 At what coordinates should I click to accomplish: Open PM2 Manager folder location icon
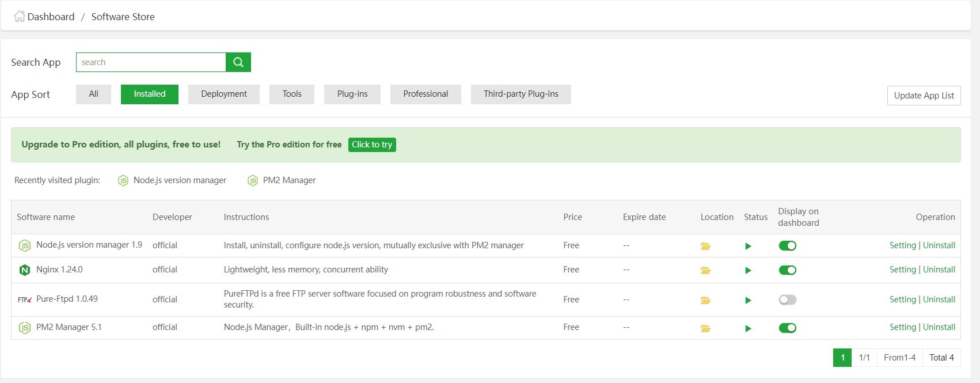tap(705, 328)
